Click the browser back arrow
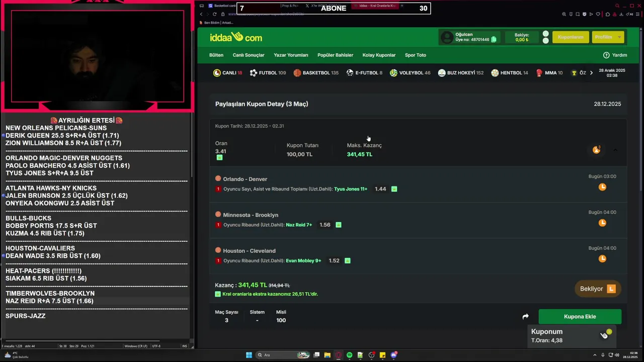 (x=201, y=14)
